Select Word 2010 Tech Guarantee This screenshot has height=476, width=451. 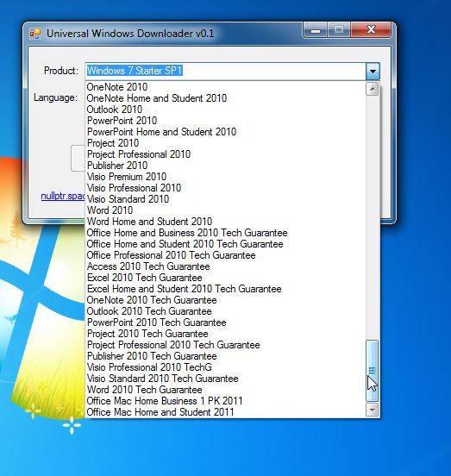coord(226,390)
